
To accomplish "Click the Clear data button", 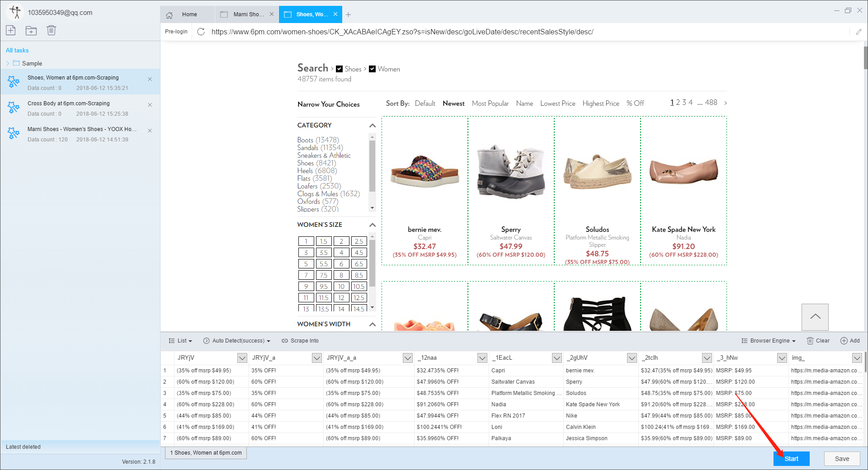I will [x=819, y=341].
